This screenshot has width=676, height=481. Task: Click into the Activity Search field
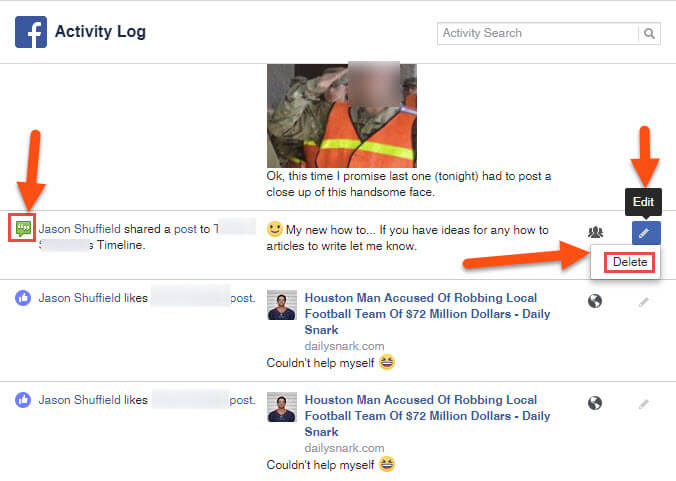coord(538,33)
